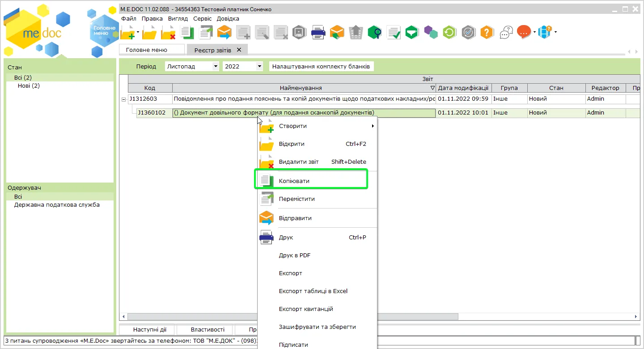This screenshot has height=349, width=644.
Task: Click the delete report folder toolbar icon
Action: (168, 32)
